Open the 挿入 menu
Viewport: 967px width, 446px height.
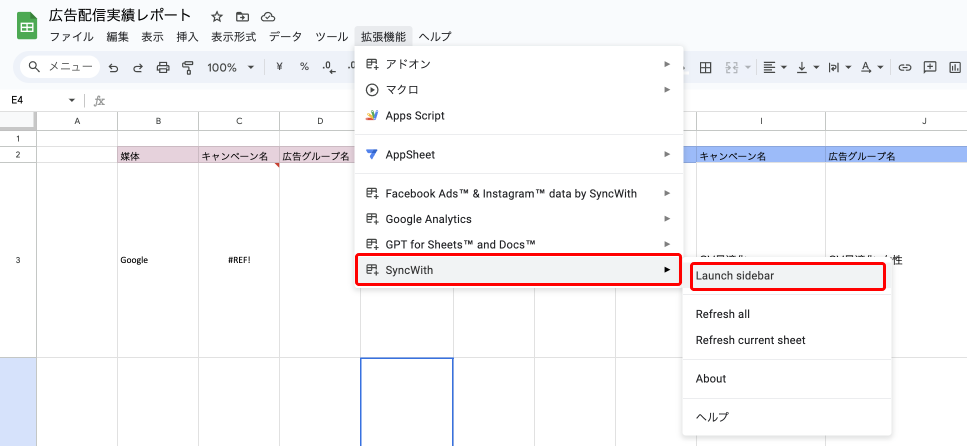pyautogui.click(x=187, y=36)
